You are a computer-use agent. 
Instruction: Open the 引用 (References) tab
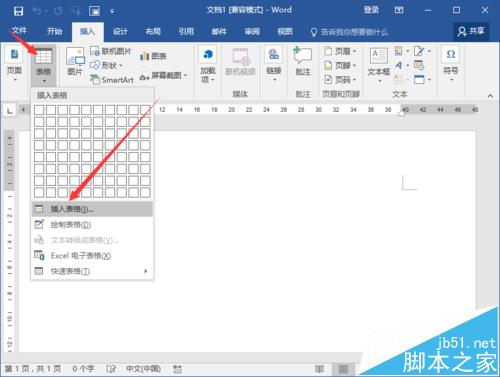pos(186,31)
